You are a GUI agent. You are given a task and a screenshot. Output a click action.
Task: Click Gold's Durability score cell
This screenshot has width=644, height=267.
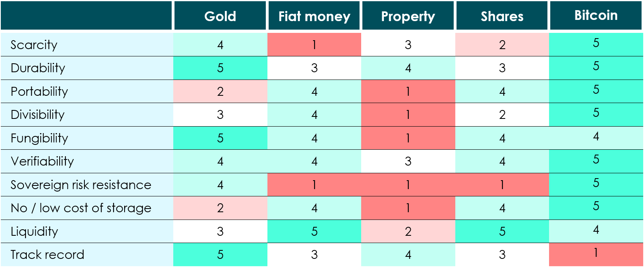point(220,68)
